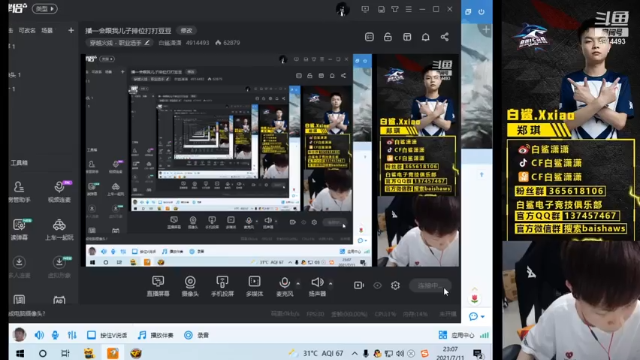This screenshot has width=640, height=360.
Task: Open 多人连麦 multi-user mic tool
Action: point(19,267)
